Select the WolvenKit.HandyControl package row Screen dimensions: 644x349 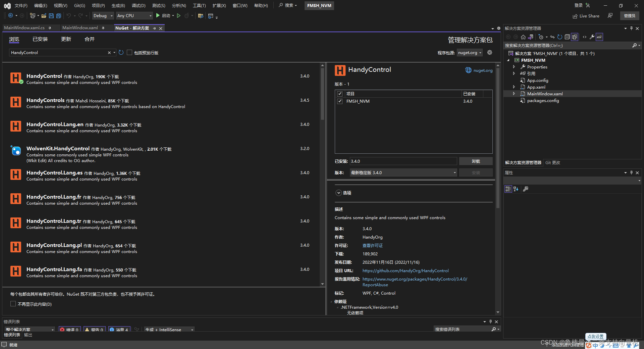161,154
